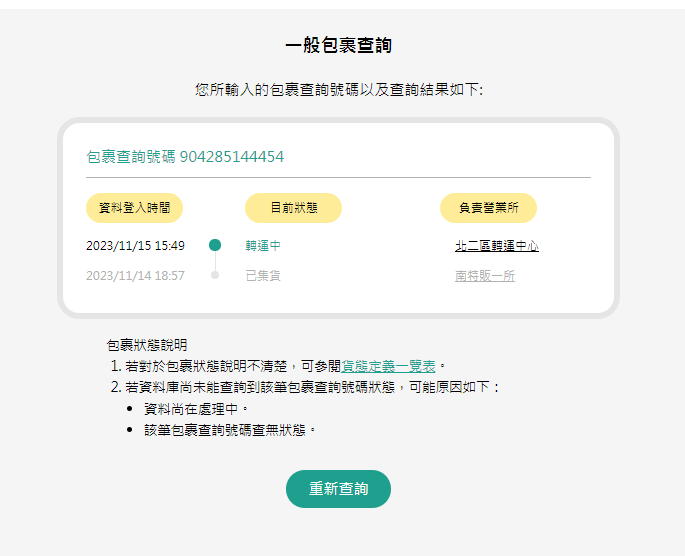Select the 資料登入時間 column label
This screenshot has height=556, width=685.
coord(134,208)
